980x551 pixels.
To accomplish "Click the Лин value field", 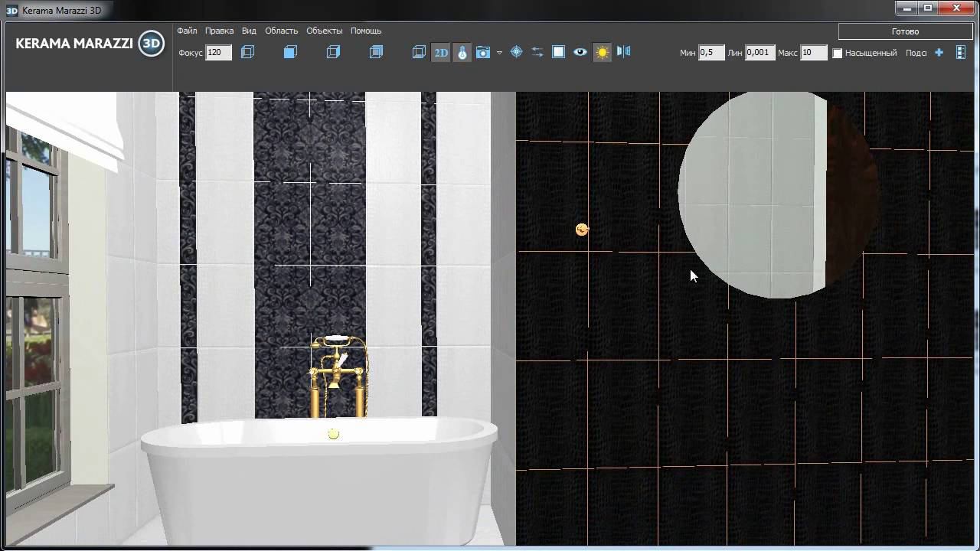I will click(759, 53).
